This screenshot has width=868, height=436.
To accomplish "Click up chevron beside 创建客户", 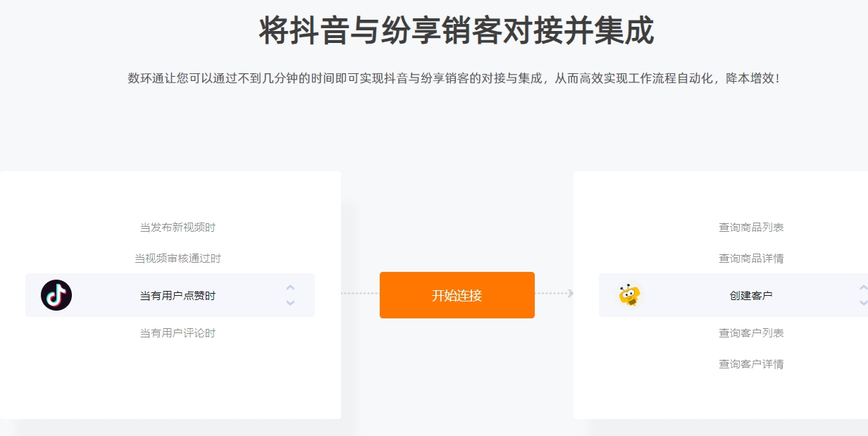I will (x=864, y=287).
